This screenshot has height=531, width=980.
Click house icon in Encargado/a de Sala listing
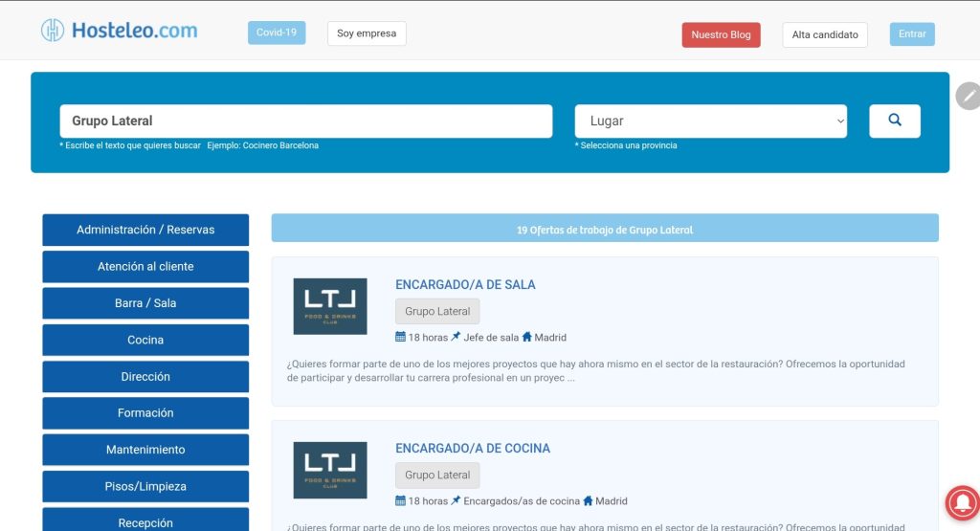(527, 337)
